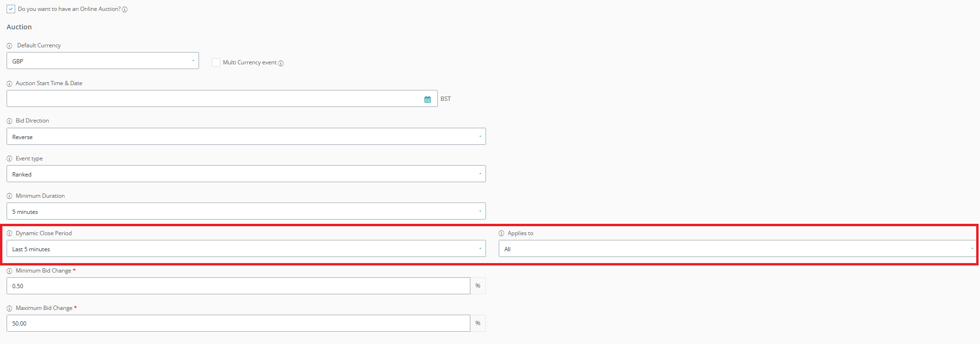The image size is (980, 344).
Task: Open the Event type Ranked dropdown
Action: (x=246, y=174)
